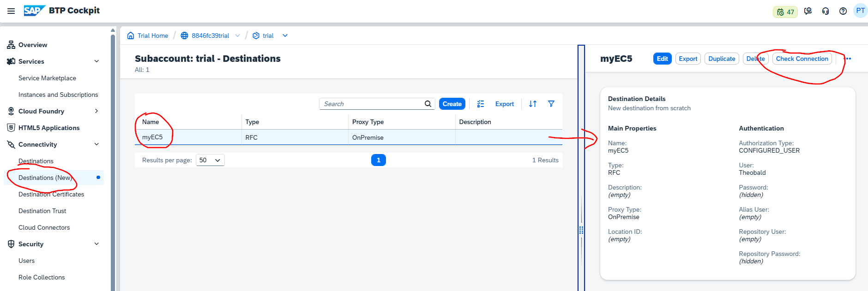Image resolution: width=868 pixels, height=291 pixels.
Task: Open the trial days remaining indicator
Action: [x=785, y=12]
